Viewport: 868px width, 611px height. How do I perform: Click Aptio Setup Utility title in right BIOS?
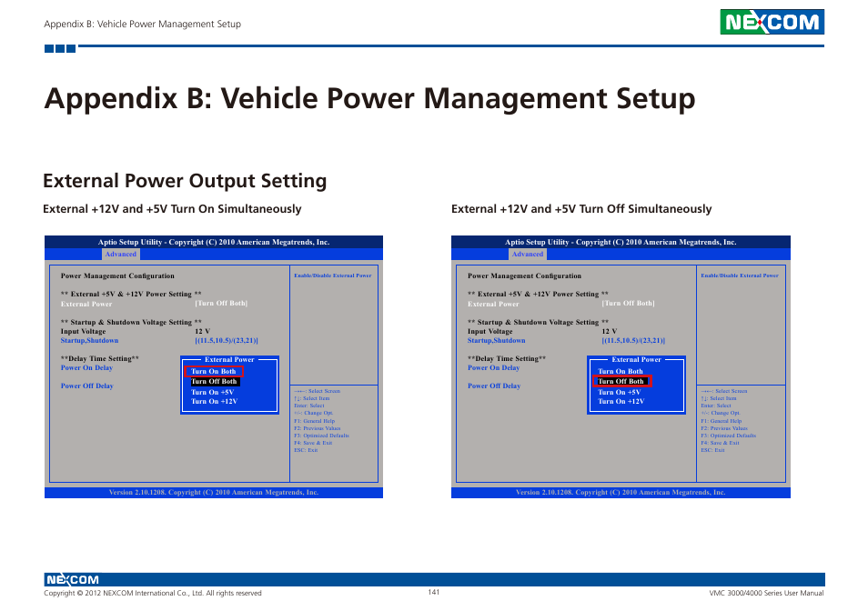[x=621, y=242]
